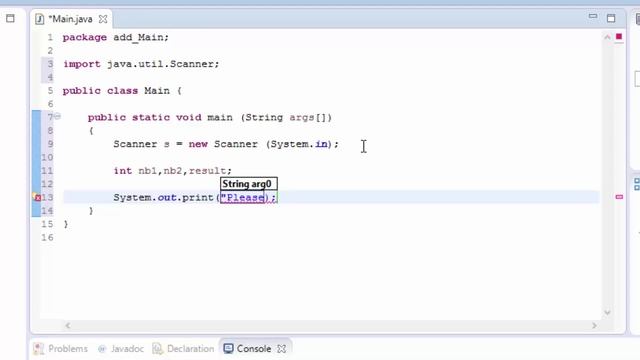The image size is (640, 360).
Task: Open the Javadoc view tab
Action: (x=121, y=349)
